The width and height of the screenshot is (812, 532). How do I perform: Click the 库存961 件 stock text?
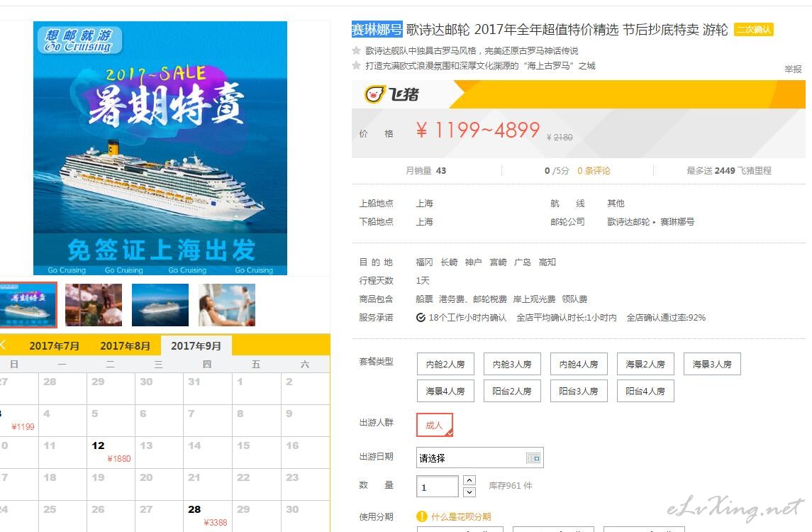pyautogui.click(x=510, y=486)
